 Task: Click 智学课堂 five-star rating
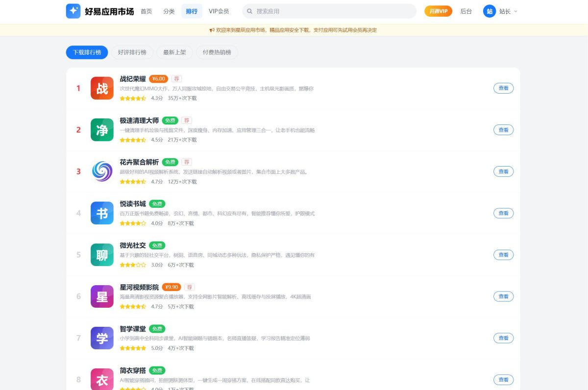pos(133,348)
